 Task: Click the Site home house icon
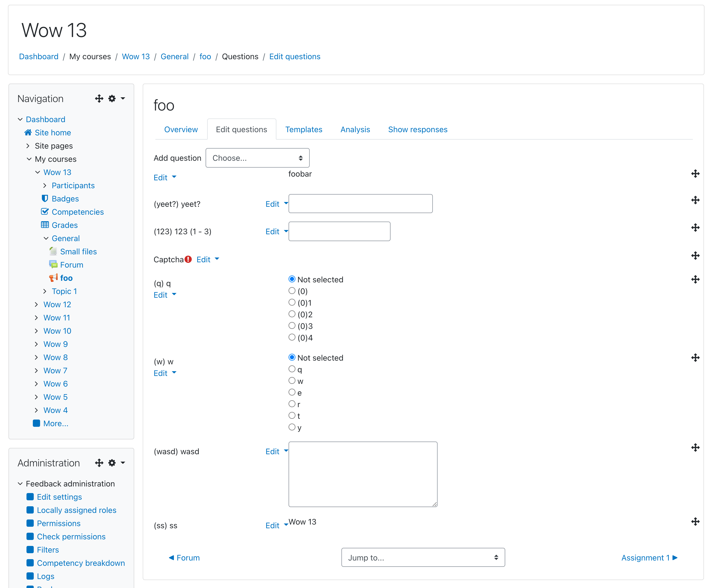28,132
